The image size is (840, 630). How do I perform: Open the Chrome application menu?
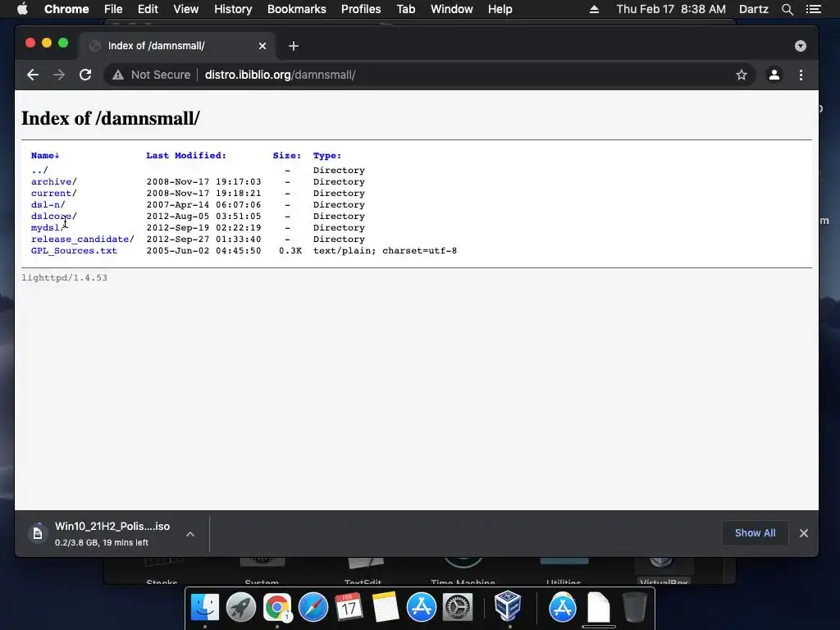click(x=66, y=9)
